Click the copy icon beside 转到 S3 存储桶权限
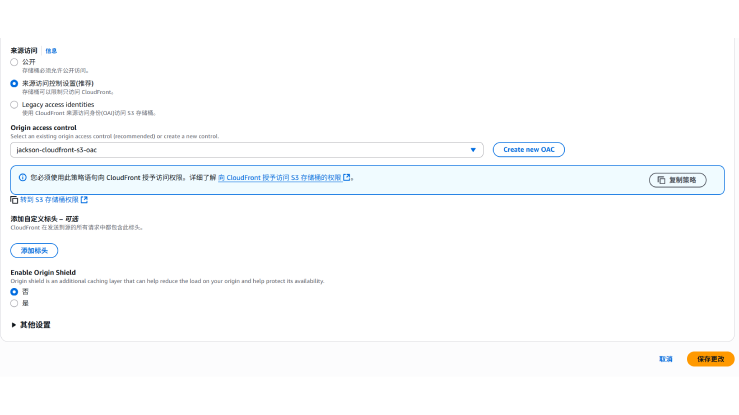This screenshot has width=739, height=415. [14, 200]
